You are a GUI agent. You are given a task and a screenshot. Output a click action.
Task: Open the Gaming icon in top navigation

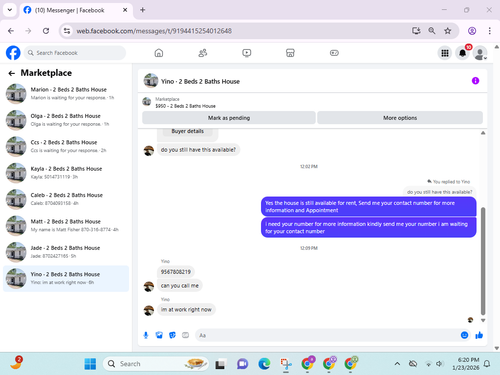334,53
